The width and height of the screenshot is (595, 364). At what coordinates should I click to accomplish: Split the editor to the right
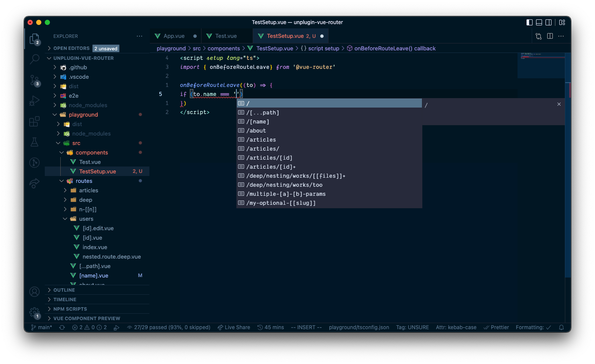tap(550, 36)
